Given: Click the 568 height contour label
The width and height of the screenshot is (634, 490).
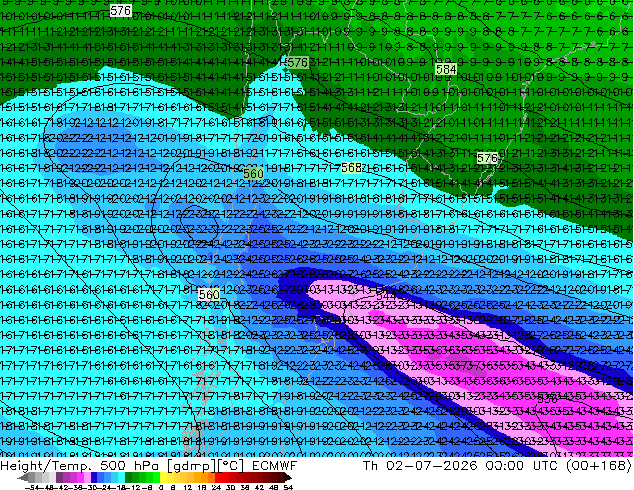Looking at the screenshot, I should coord(351,167).
